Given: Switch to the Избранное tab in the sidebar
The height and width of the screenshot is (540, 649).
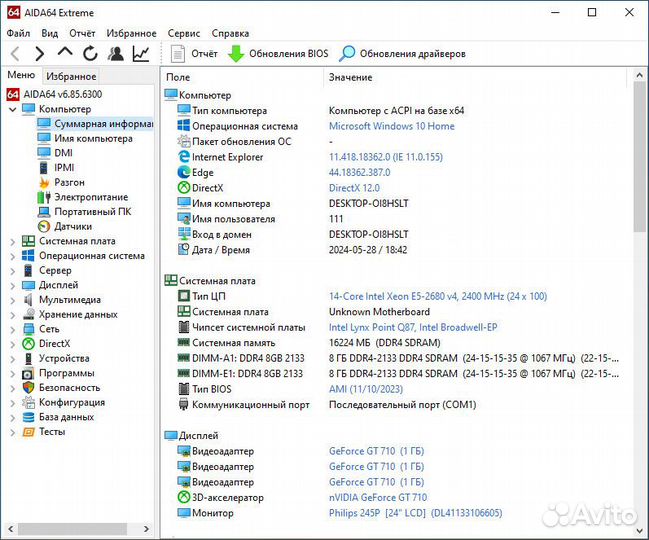Looking at the screenshot, I should click(71, 76).
